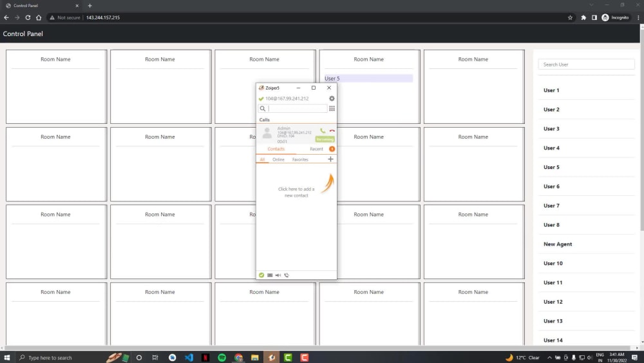
Task: Focus the Search User field
Action: [x=586, y=64]
